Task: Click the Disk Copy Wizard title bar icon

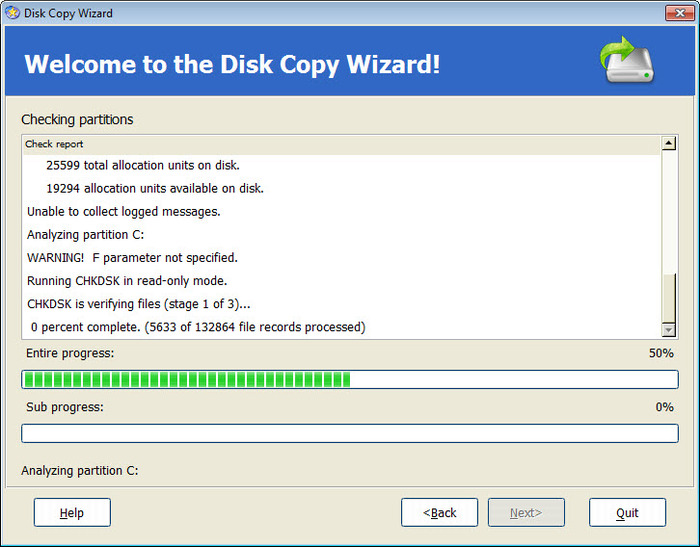Action: coord(12,13)
